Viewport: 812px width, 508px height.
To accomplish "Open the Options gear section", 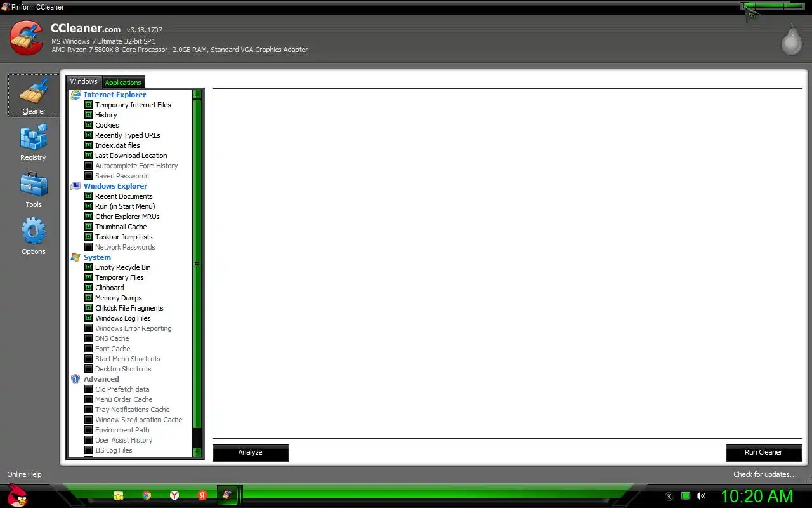I will (x=33, y=236).
